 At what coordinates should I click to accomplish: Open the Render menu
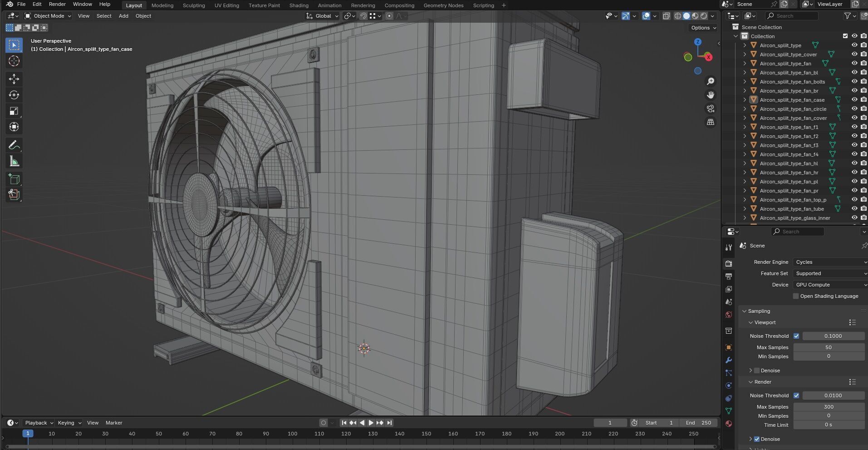pyautogui.click(x=57, y=4)
